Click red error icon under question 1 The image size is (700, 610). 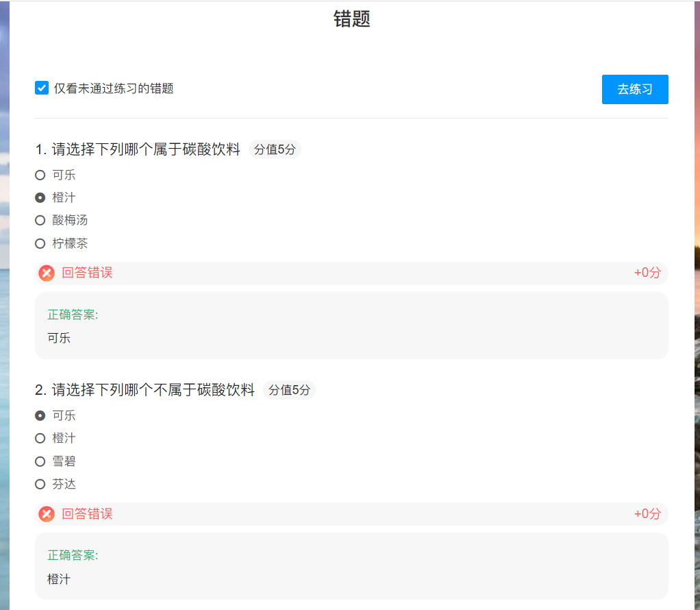click(47, 273)
